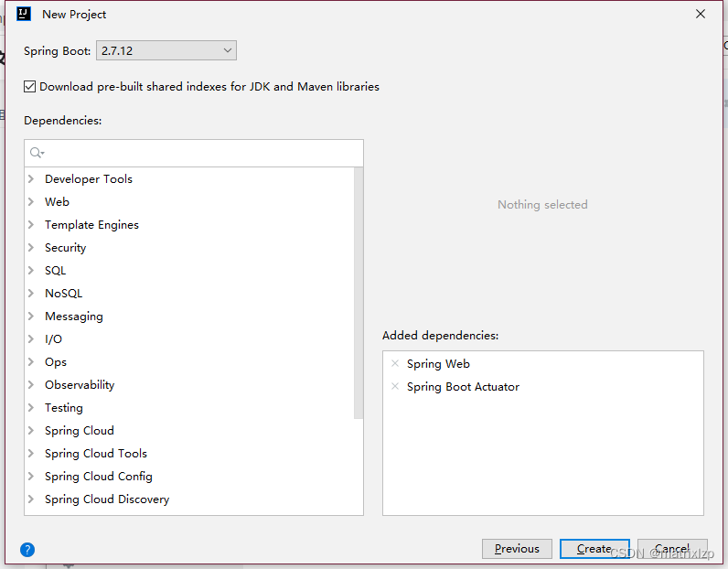
Task: Select the Web tree row
Action: [189, 201]
